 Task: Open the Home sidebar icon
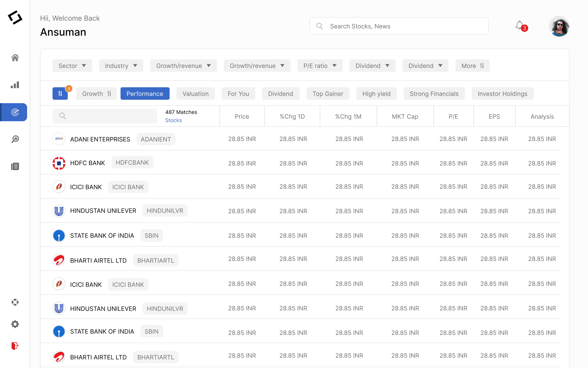15,58
